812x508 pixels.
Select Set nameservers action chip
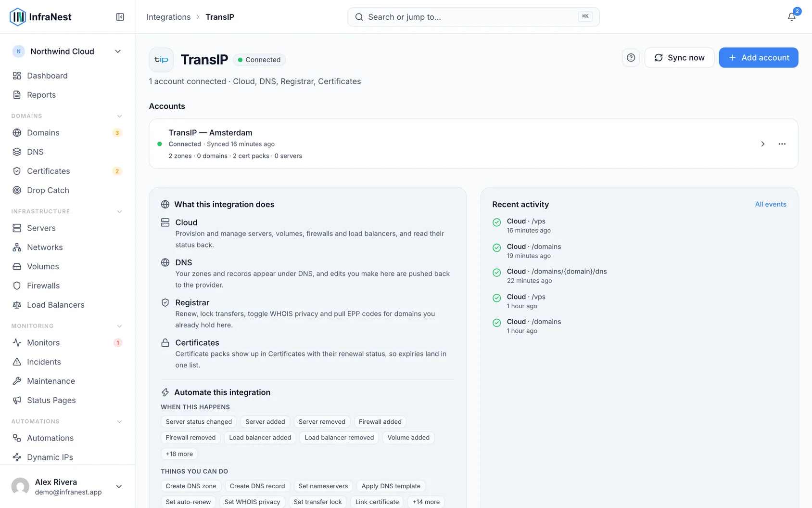[x=323, y=486]
